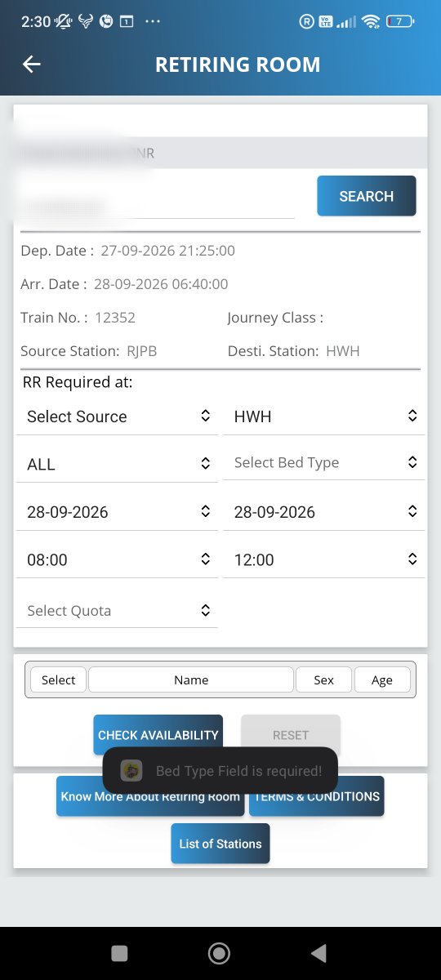Expand the ALL room type dropdown
441x980 pixels.
coord(117,464)
